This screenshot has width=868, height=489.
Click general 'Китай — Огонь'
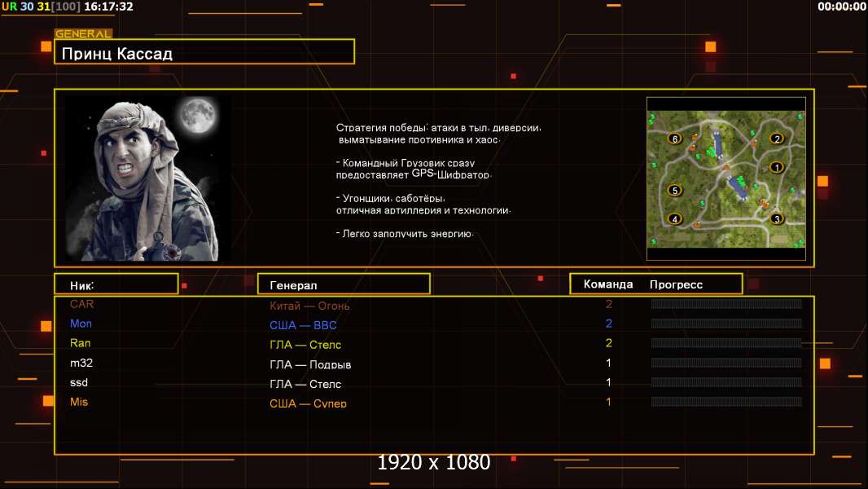(309, 306)
